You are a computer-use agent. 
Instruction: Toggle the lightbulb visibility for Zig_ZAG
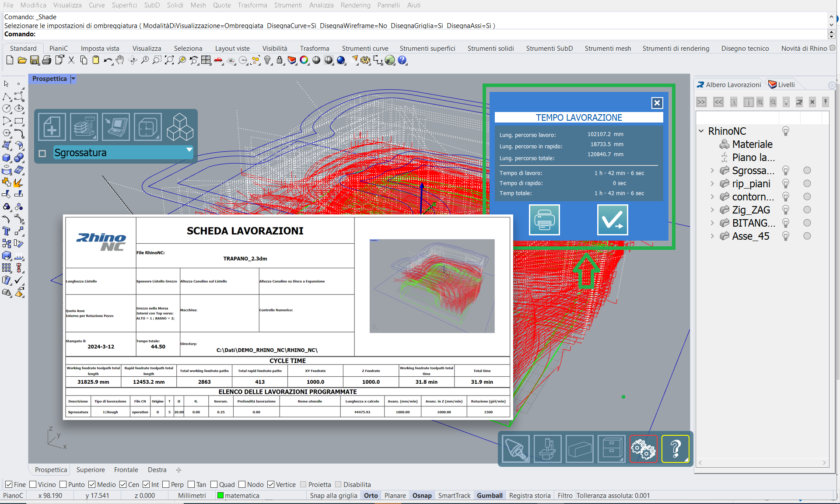tap(786, 210)
